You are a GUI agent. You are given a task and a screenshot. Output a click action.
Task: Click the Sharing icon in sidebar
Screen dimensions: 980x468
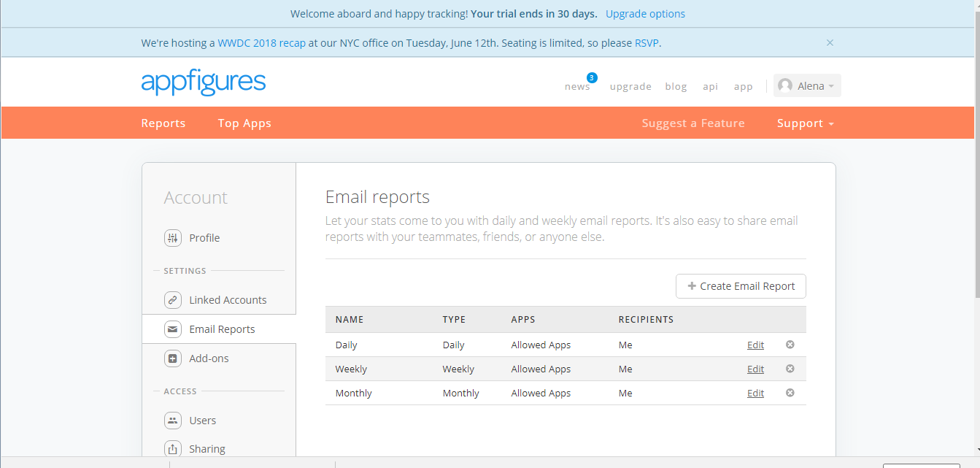tap(173, 449)
